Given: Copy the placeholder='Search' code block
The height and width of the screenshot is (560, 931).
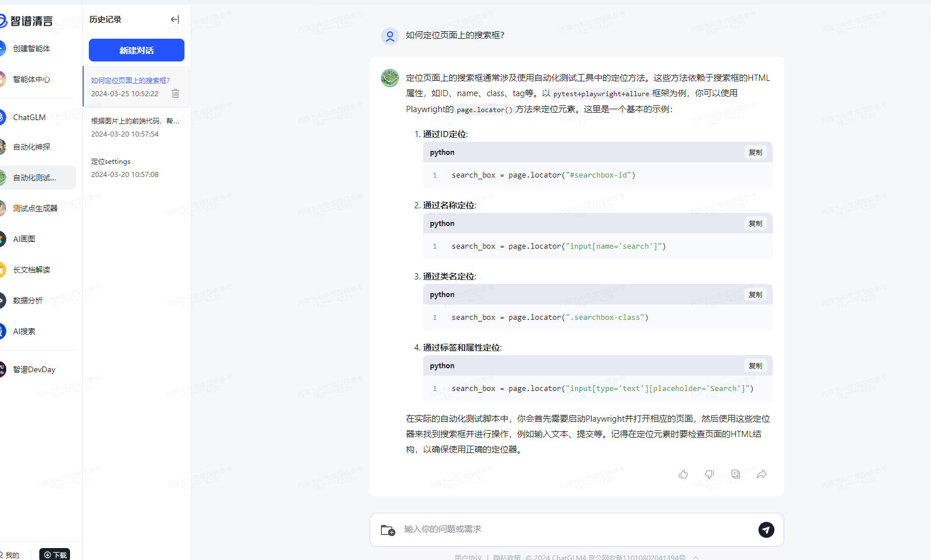Looking at the screenshot, I should [756, 366].
